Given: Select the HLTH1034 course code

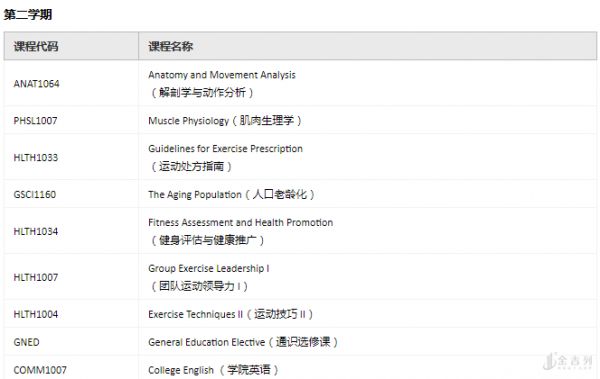Looking at the screenshot, I should 36,232.
